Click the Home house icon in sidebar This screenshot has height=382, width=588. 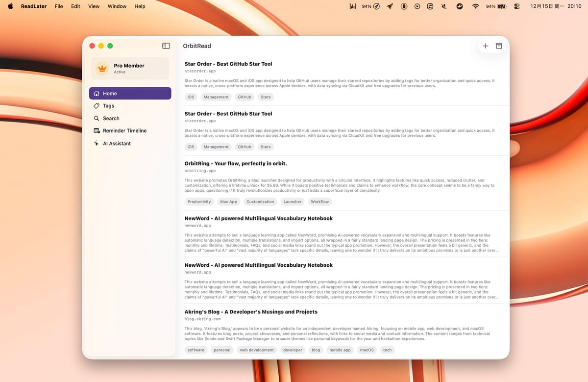click(97, 94)
